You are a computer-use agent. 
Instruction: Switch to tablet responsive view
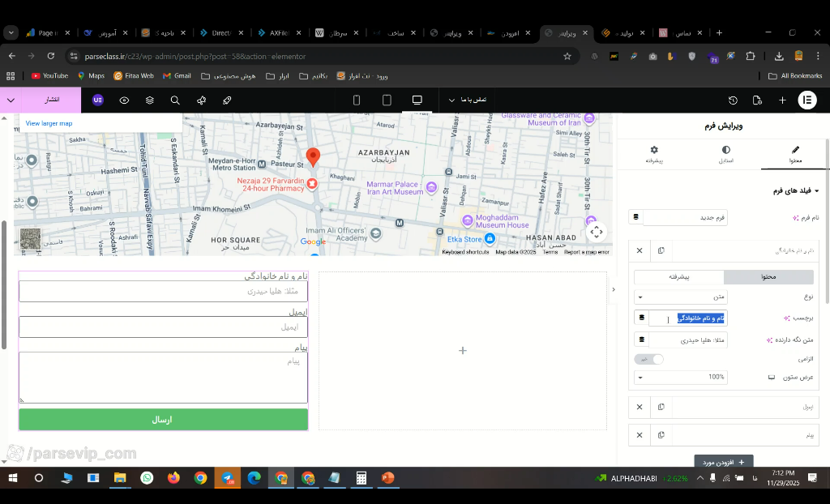[x=387, y=100]
